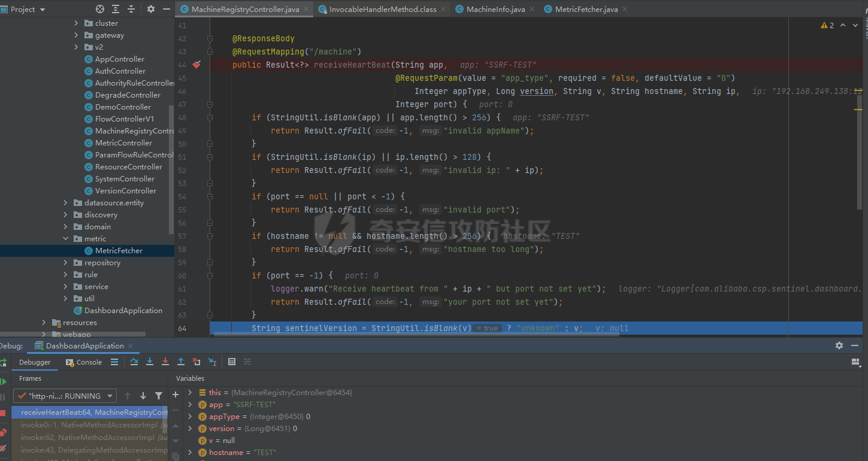Viewport: 868px width, 461px height.
Task: Click the Rerun debug icon
Action: click(x=3, y=363)
